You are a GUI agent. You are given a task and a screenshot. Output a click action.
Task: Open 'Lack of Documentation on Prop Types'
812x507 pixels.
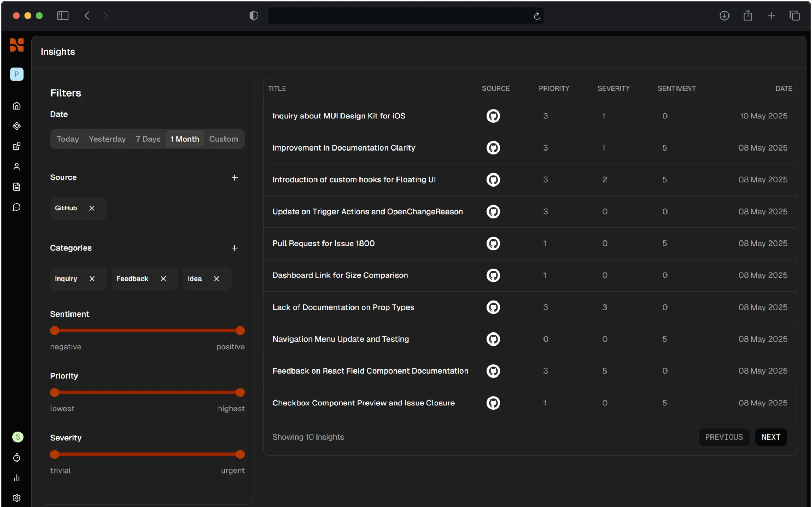click(343, 307)
